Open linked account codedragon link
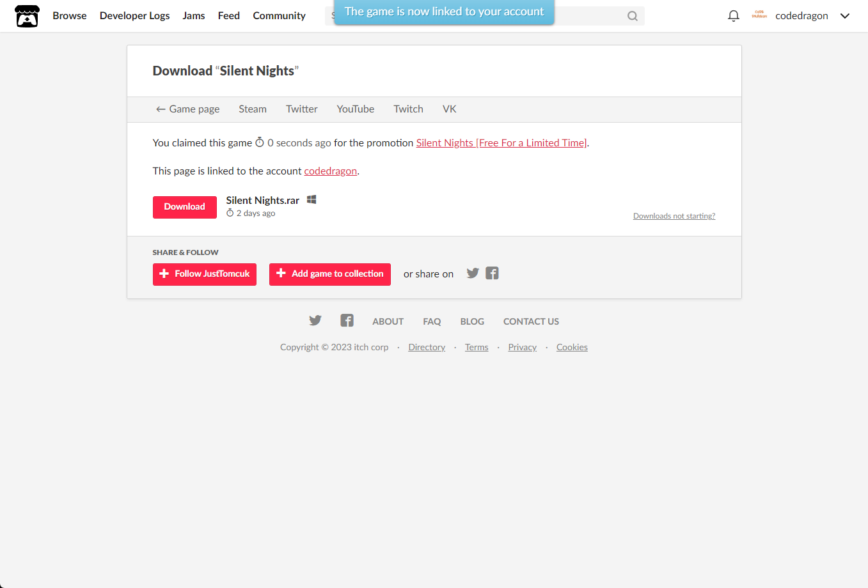Screen dimensions: 868x588 (331, 171)
